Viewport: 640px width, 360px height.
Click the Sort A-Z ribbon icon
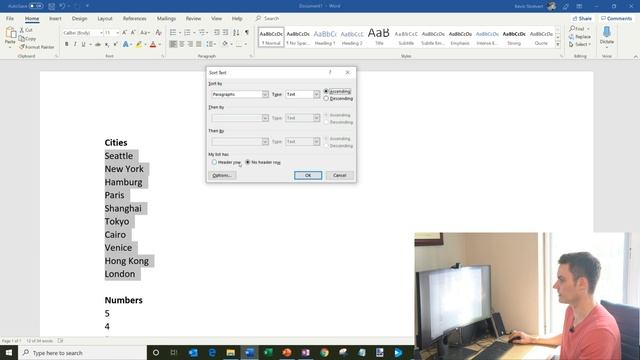click(236, 32)
